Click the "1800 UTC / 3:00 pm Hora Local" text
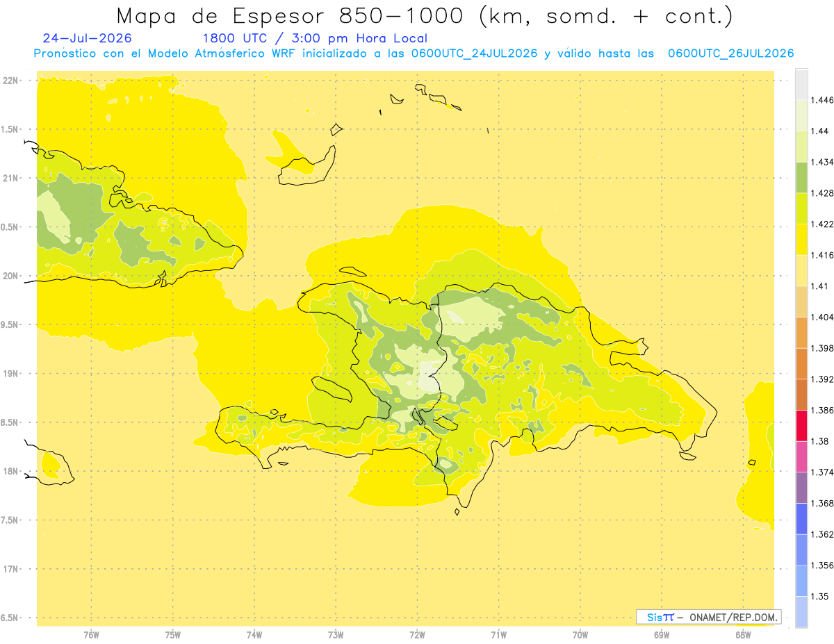Screen dimensions: 834x644 tap(315, 38)
